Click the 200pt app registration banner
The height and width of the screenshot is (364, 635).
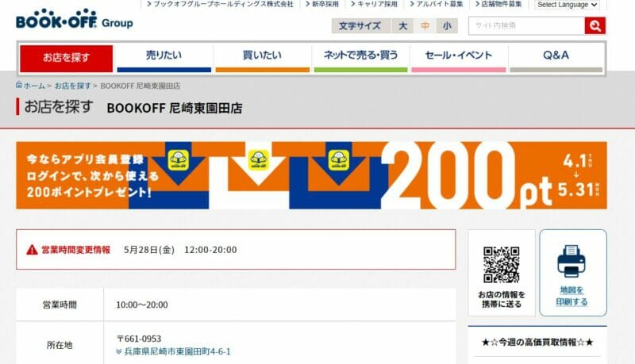(311, 175)
